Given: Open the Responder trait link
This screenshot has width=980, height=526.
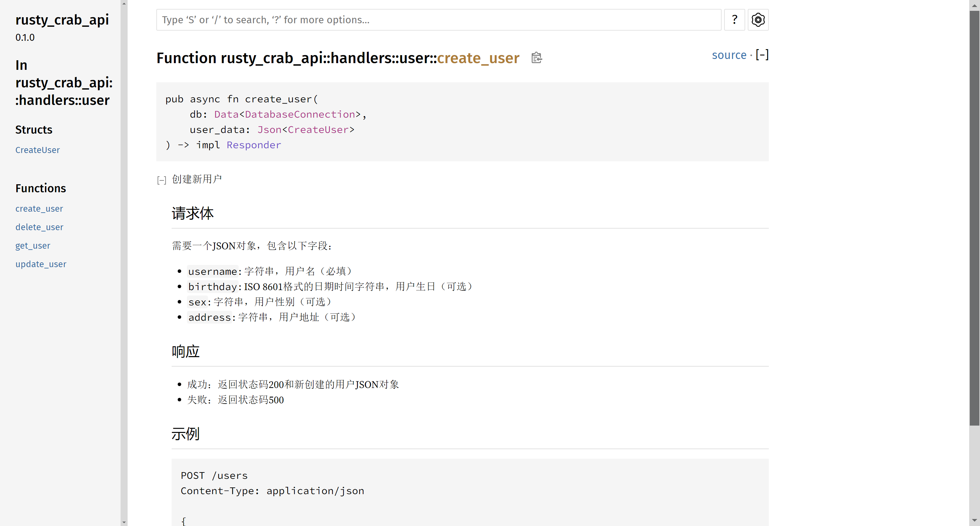Looking at the screenshot, I should pos(254,145).
